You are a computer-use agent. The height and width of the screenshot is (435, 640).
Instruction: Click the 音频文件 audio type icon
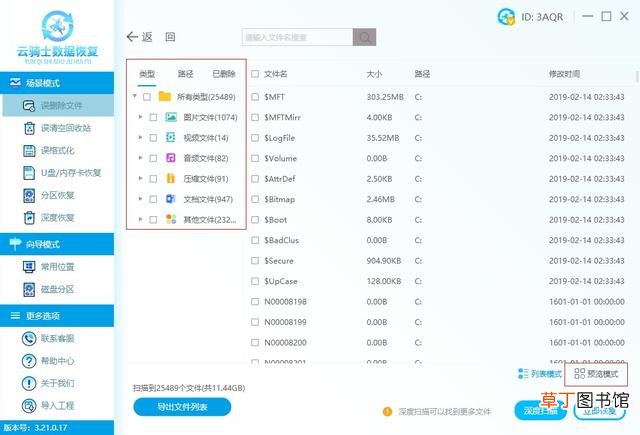(x=171, y=158)
